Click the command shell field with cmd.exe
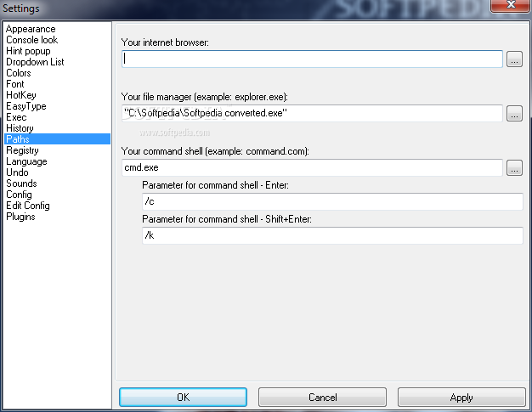This screenshot has height=412, width=532. click(312, 167)
